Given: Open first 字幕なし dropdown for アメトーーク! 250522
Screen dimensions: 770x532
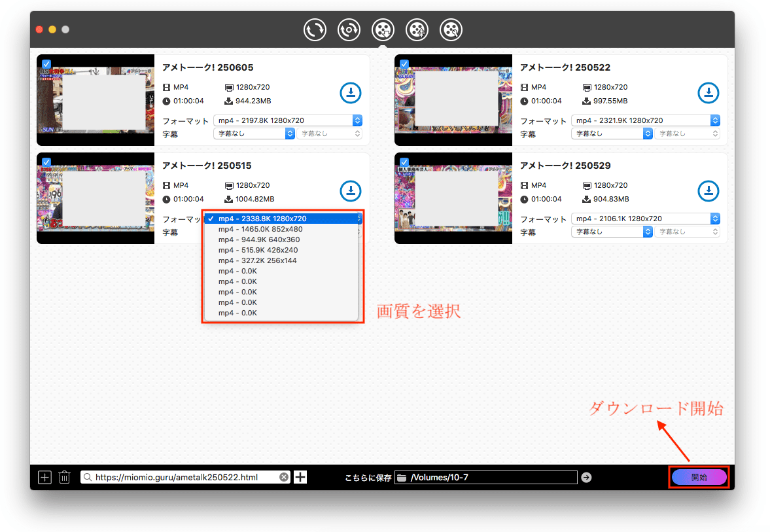Looking at the screenshot, I should pos(612,133).
